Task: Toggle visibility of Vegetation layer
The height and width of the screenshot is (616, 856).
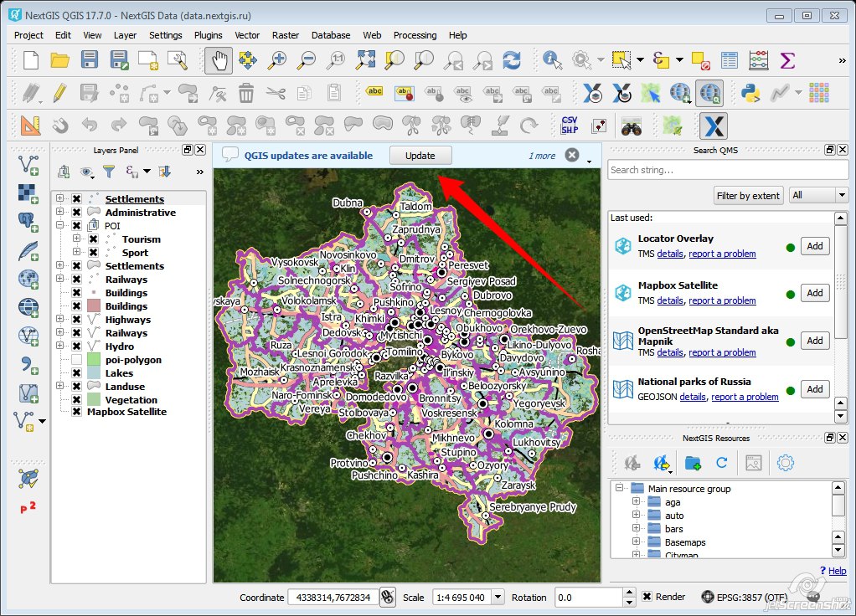Action: pos(76,400)
